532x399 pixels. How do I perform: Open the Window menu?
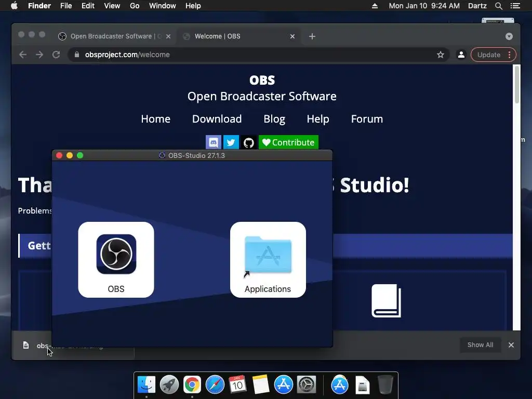[x=163, y=6]
